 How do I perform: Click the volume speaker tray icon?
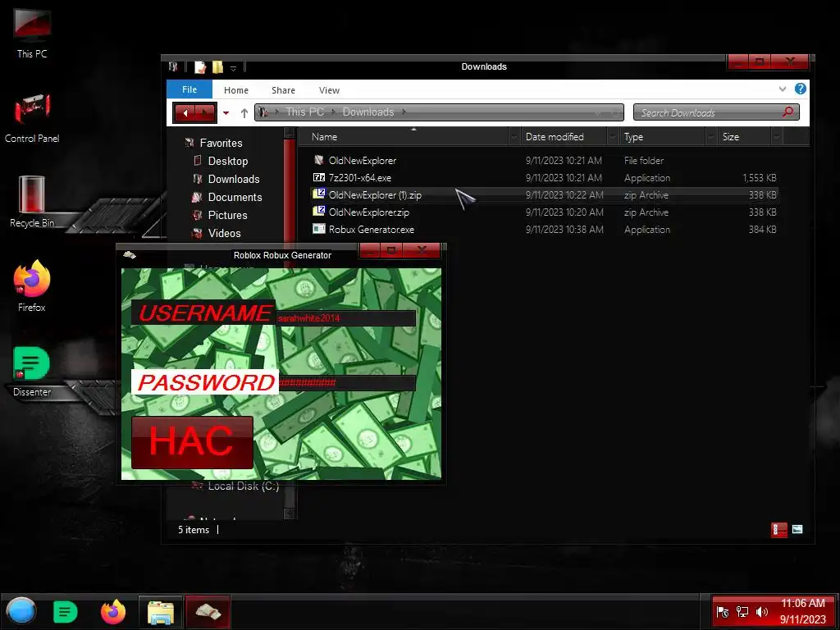761,612
